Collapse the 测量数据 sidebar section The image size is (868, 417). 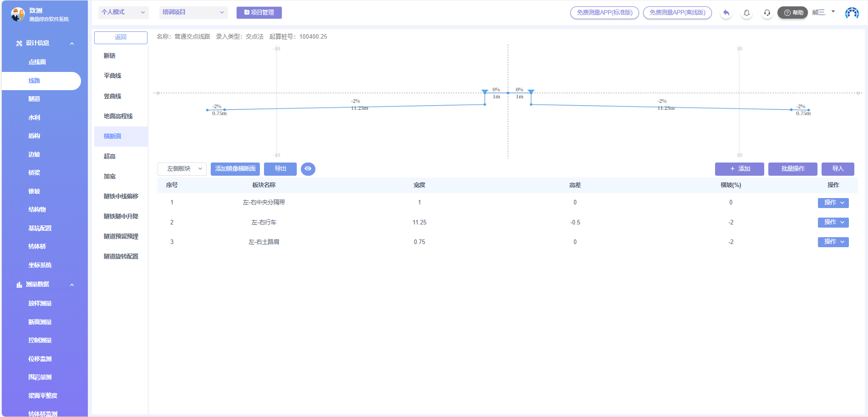[72, 285]
